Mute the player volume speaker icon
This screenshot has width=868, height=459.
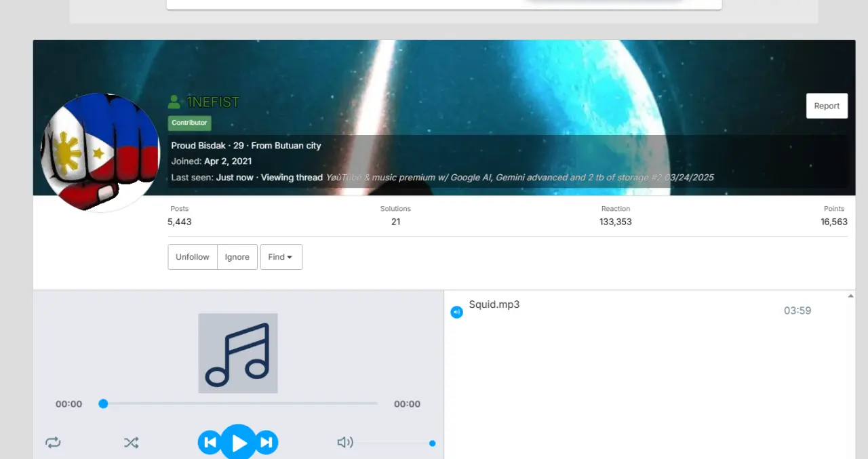point(345,443)
